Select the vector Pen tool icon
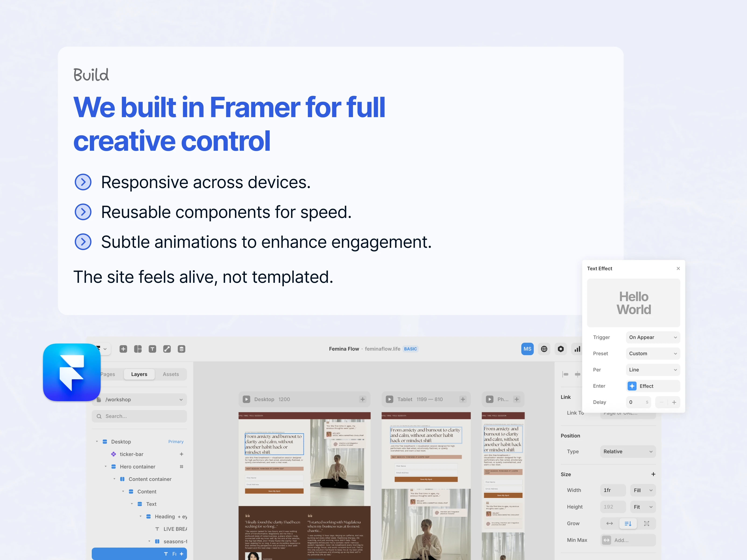 tap(167, 349)
